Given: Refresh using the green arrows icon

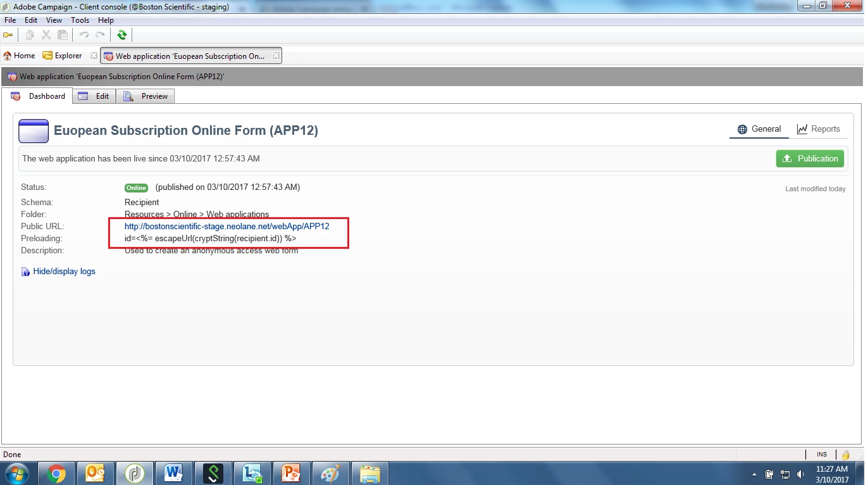Looking at the screenshot, I should pos(121,35).
